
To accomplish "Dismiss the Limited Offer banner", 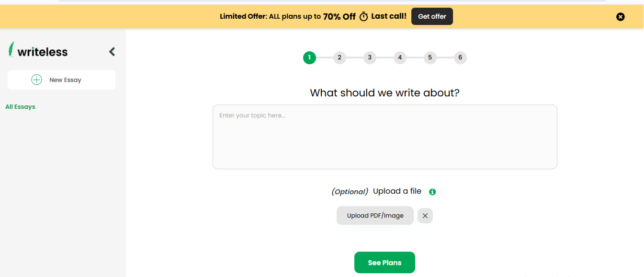I will pos(620,17).
